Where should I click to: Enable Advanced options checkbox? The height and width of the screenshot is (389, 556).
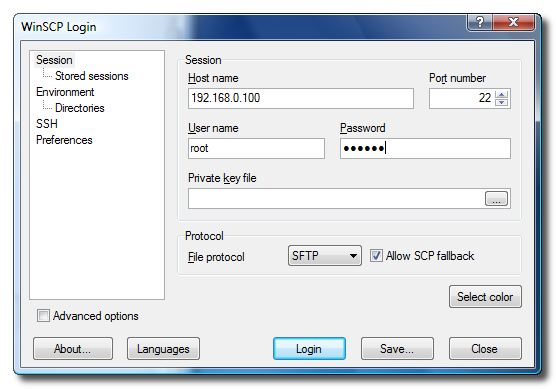click(x=43, y=316)
